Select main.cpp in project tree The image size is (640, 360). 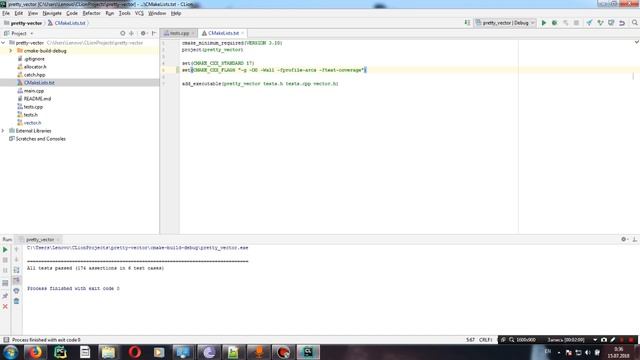34,91
